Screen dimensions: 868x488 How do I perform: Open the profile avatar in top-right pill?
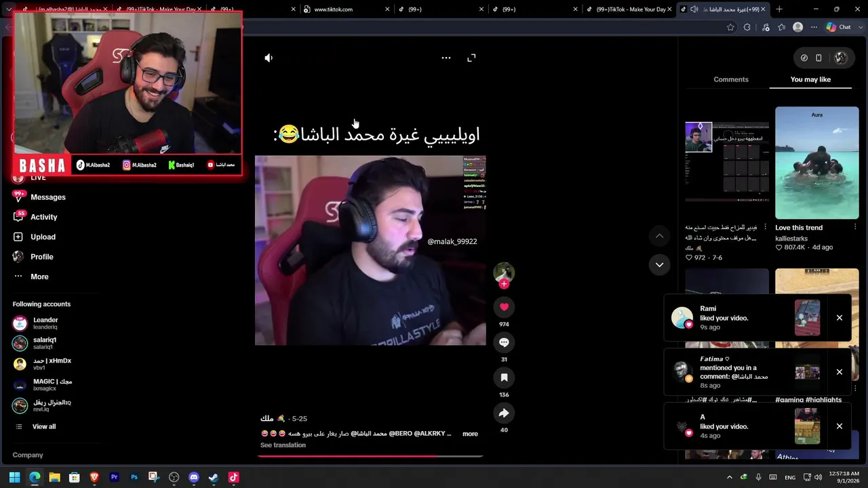tap(841, 58)
